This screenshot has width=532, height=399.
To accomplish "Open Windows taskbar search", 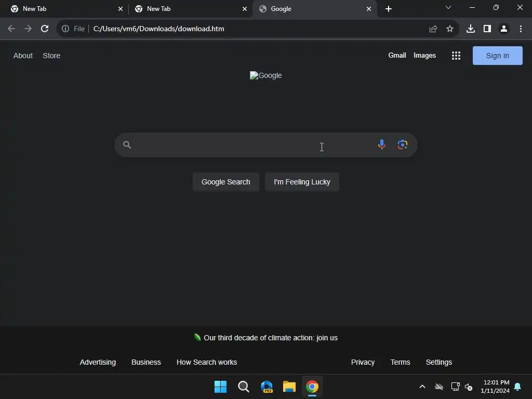I will tap(243, 387).
